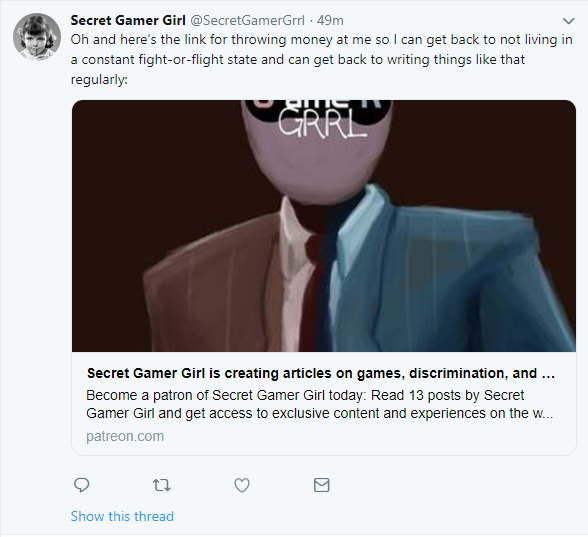Click the patreon.com domain text
This screenshot has height=537, width=588.
click(125, 436)
